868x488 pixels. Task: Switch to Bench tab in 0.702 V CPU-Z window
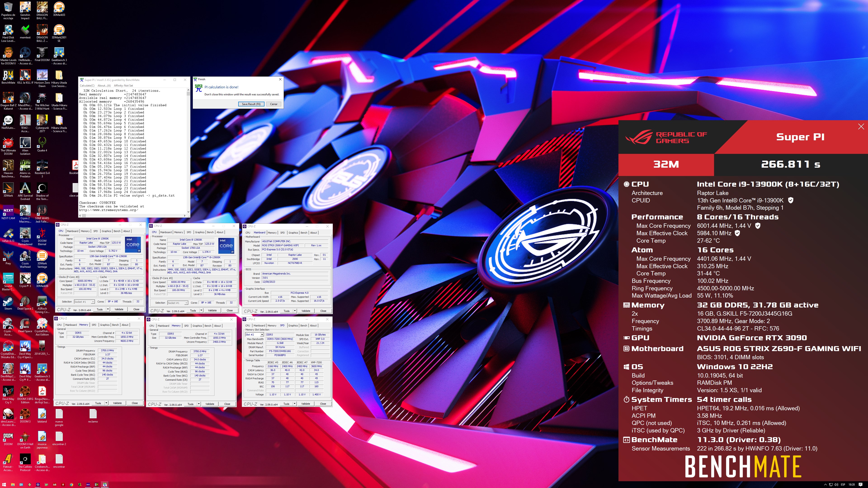(117, 231)
